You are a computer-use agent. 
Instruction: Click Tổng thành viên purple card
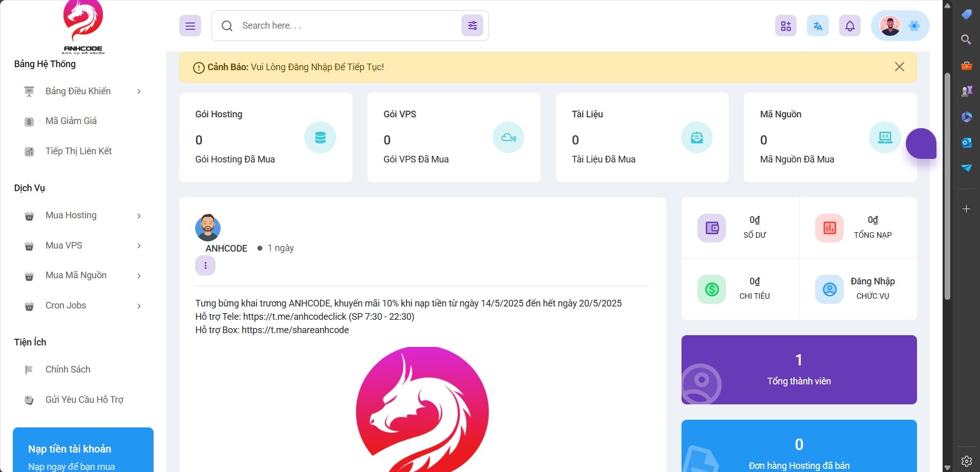[x=799, y=370]
